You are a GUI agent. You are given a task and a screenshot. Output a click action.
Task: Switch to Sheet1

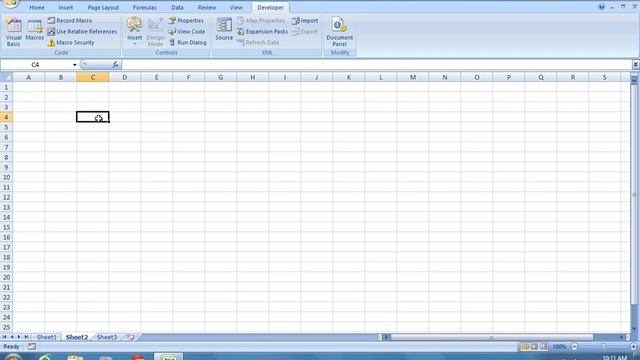point(47,337)
